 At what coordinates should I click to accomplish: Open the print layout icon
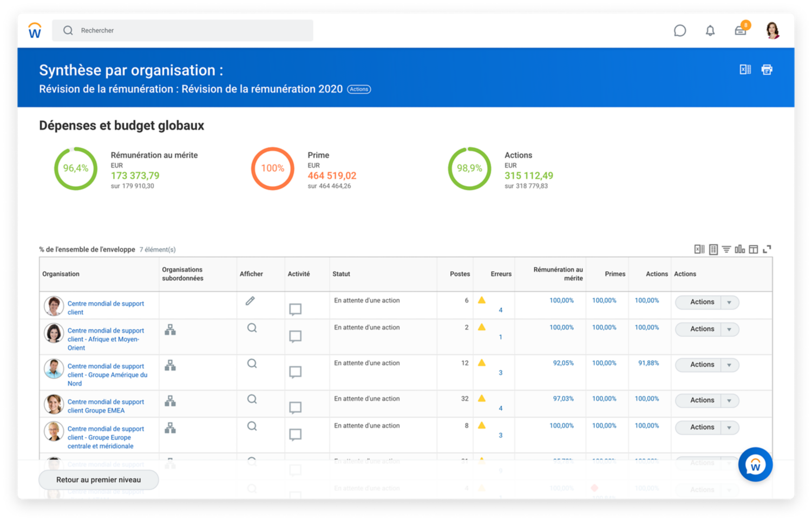(767, 69)
